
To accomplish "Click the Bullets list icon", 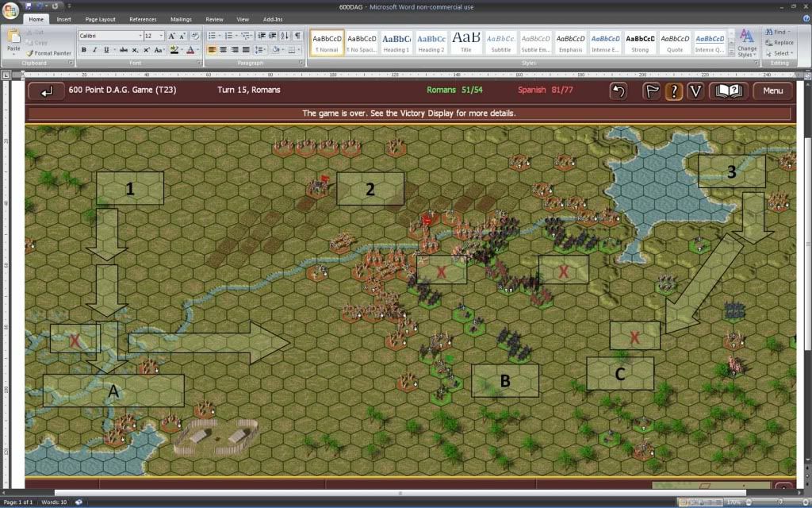I will click(x=213, y=36).
